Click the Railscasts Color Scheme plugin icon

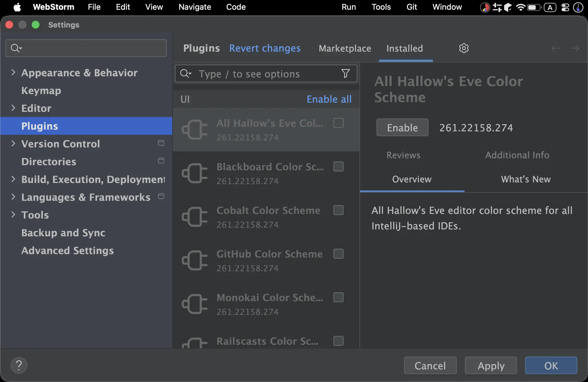(x=195, y=343)
